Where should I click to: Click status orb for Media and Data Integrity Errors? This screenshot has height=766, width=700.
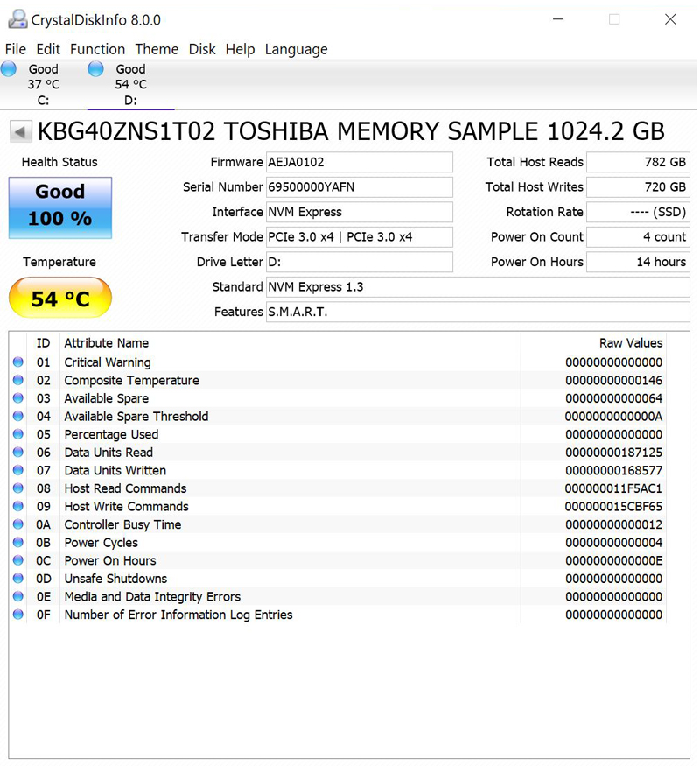click(x=18, y=596)
